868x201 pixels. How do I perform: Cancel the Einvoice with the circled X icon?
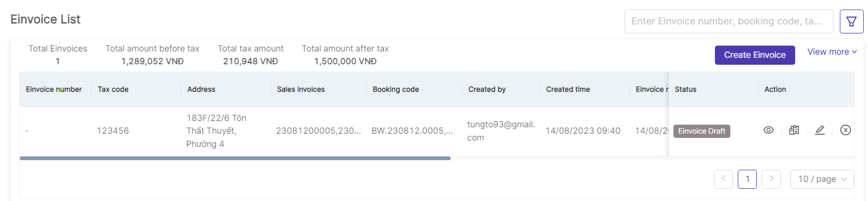[845, 130]
